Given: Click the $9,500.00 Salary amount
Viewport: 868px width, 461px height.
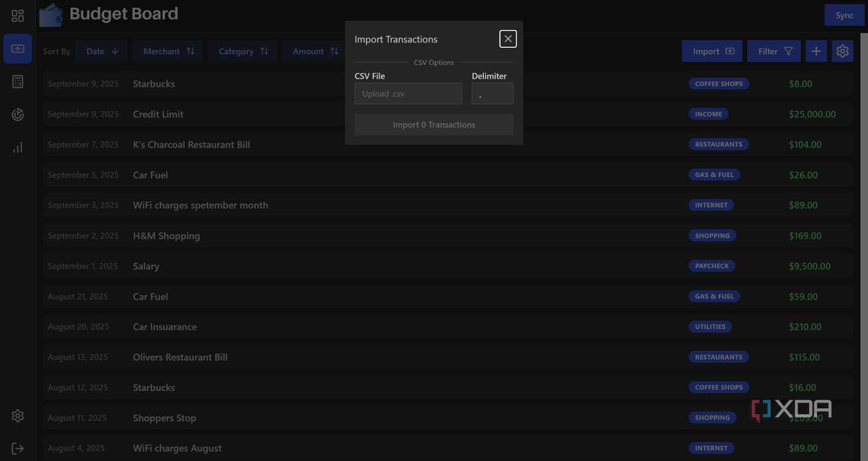Looking at the screenshot, I should point(810,266).
